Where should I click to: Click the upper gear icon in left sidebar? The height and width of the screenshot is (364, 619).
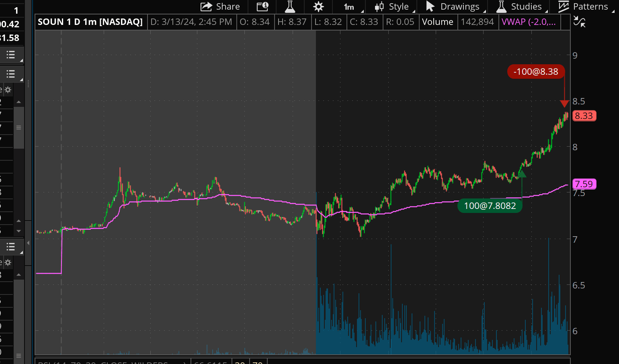(8, 90)
